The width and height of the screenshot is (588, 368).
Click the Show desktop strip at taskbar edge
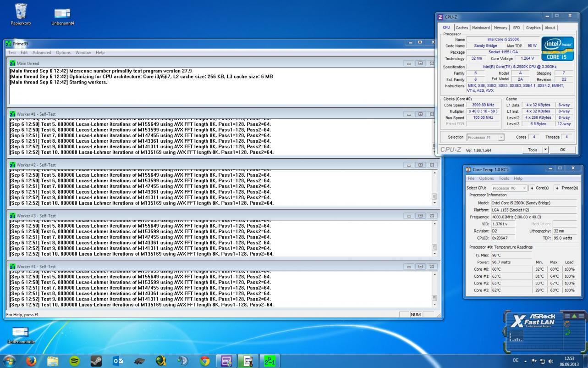click(585, 361)
